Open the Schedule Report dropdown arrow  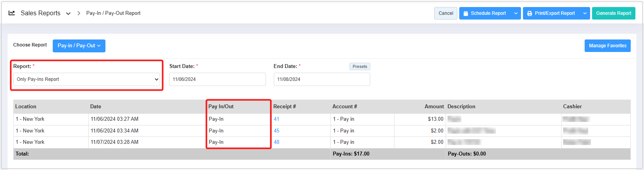click(516, 13)
